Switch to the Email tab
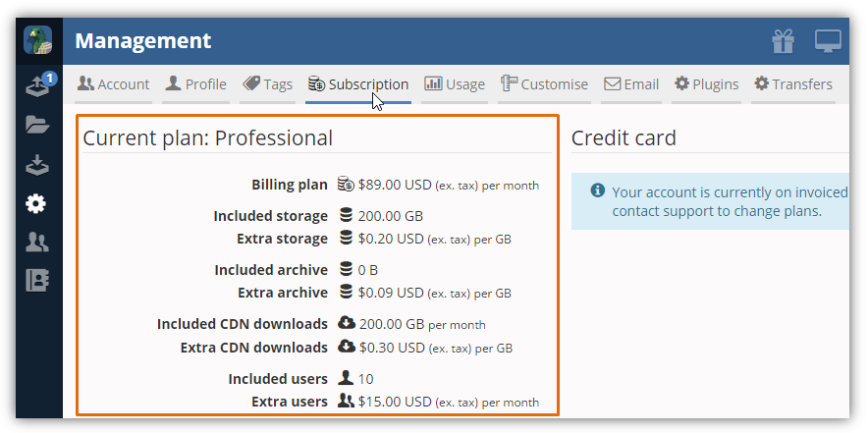The height and width of the screenshot is (433, 868). click(x=631, y=84)
